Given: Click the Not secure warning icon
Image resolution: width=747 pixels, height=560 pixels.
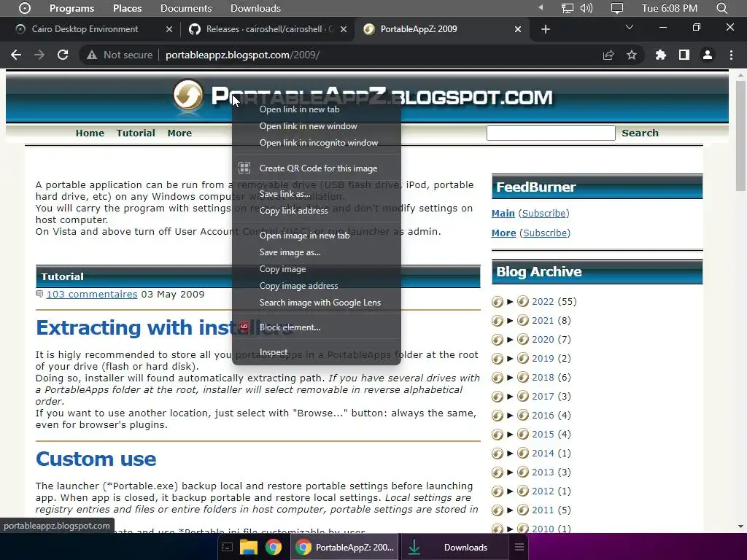Looking at the screenshot, I should point(92,55).
